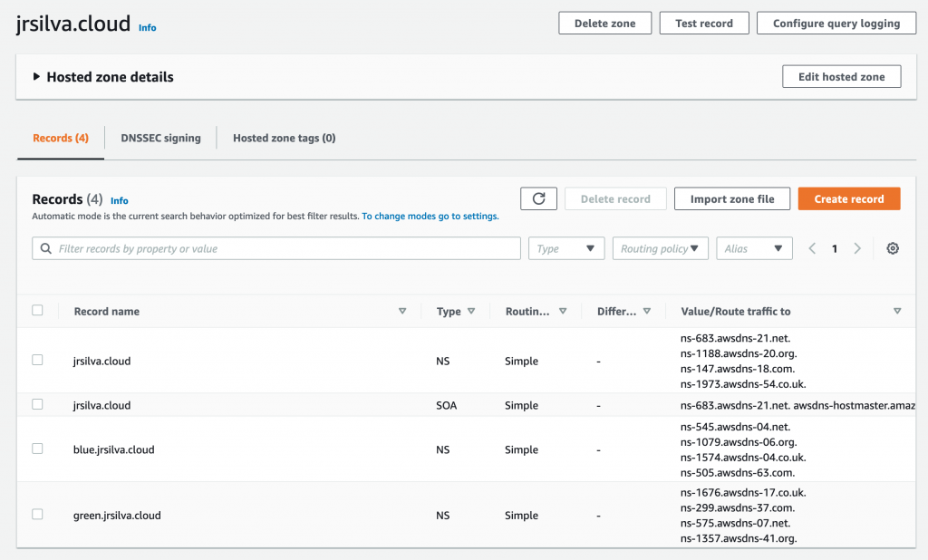Switch to the DNSSEC signing tab
Screen dimensions: 928x560
[x=160, y=138]
